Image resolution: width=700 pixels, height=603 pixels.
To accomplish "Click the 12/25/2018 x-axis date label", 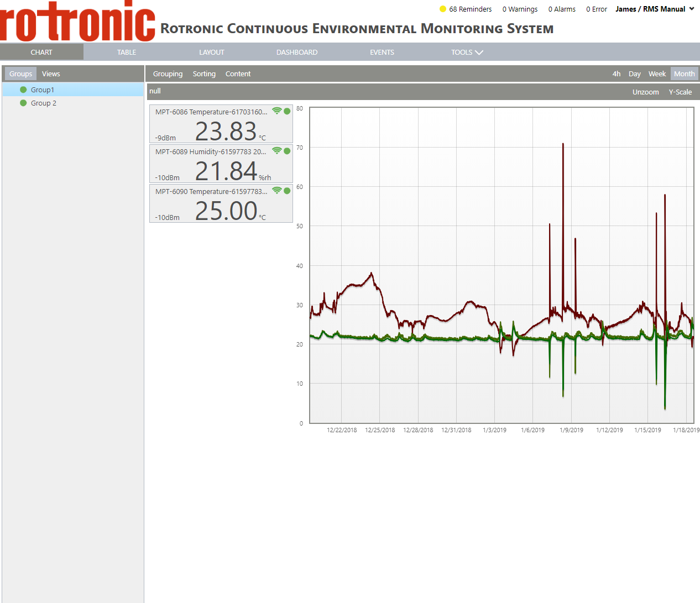I will pos(380,430).
